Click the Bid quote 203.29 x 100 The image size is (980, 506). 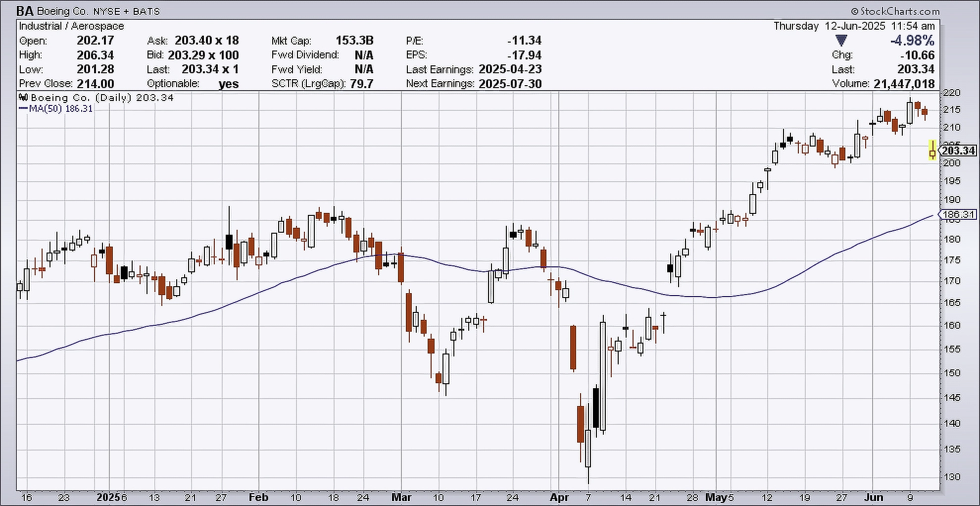pyautogui.click(x=203, y=55)
